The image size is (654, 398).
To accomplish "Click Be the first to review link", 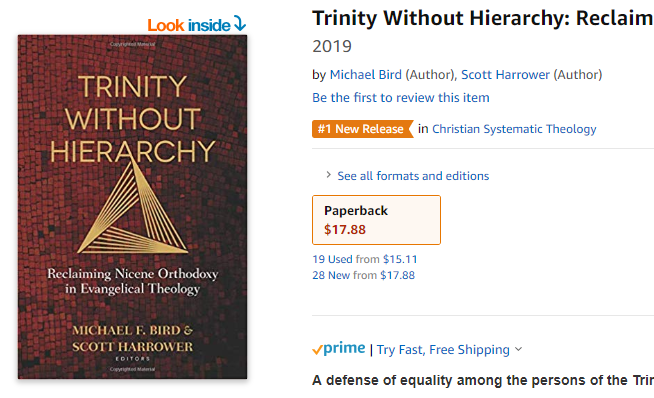I will [x=401, y=98].
